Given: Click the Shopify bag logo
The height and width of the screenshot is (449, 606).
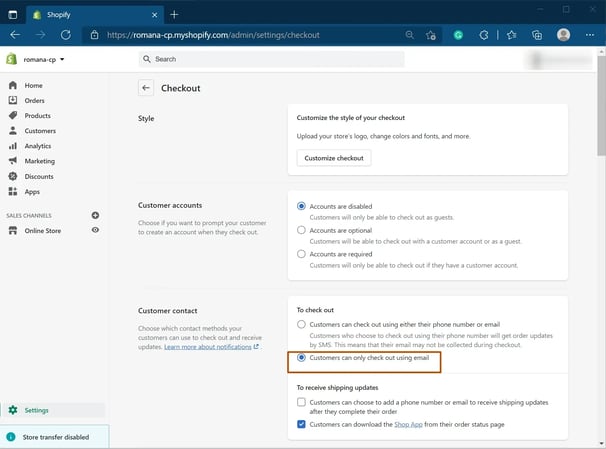Looking at the screenshot, I should [x=12, y=59].
